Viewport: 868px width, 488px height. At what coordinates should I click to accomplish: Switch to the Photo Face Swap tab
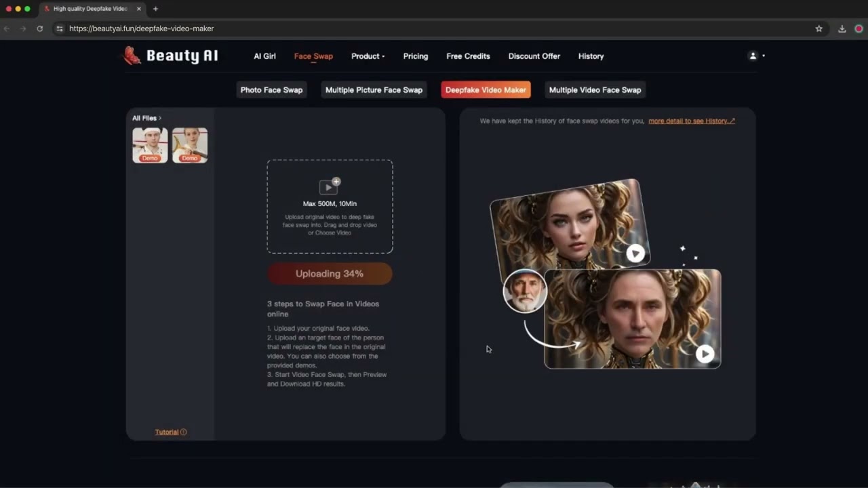point(271,90)
